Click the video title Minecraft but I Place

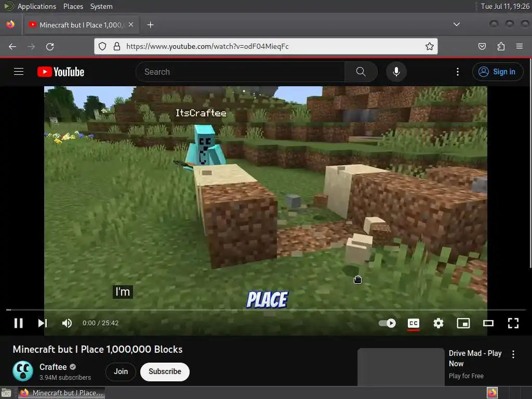[98, 349]
